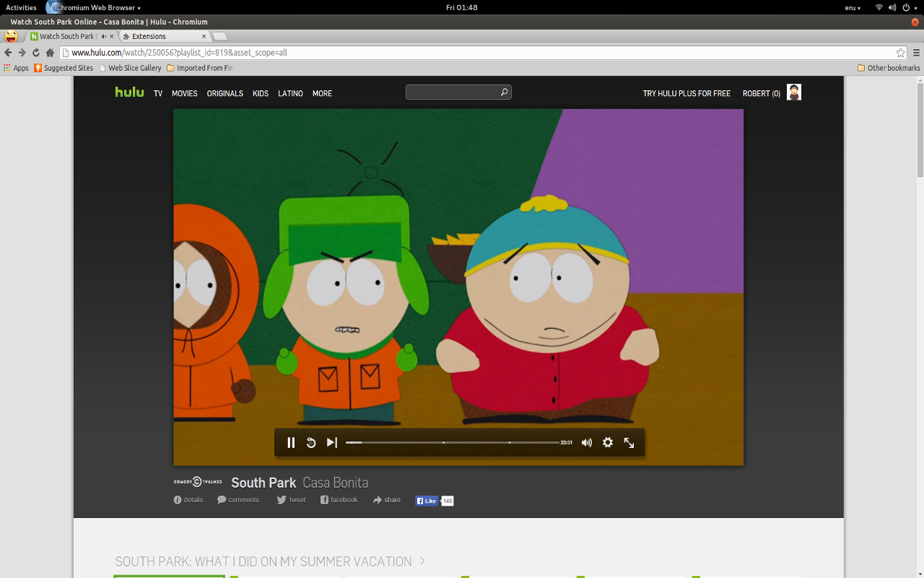Click the system volume icon in top bar
Screen dimensions: 924x578
(892, 7)
